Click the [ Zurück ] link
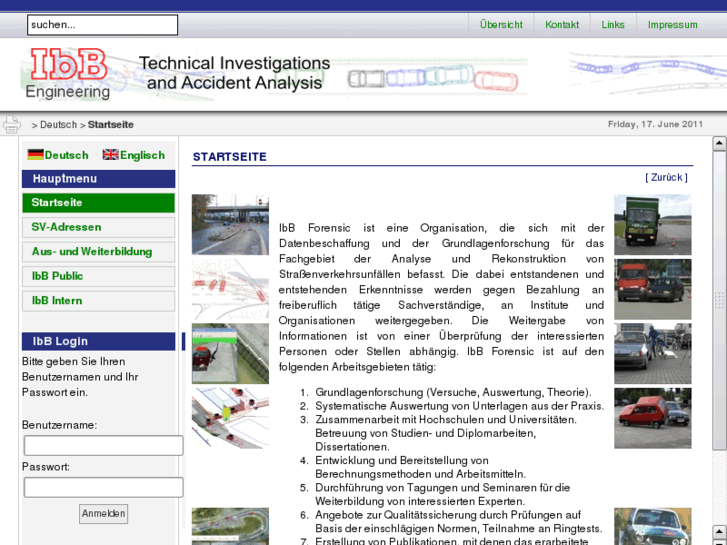This screenshot has height=545, width=727. coord(666,177)
